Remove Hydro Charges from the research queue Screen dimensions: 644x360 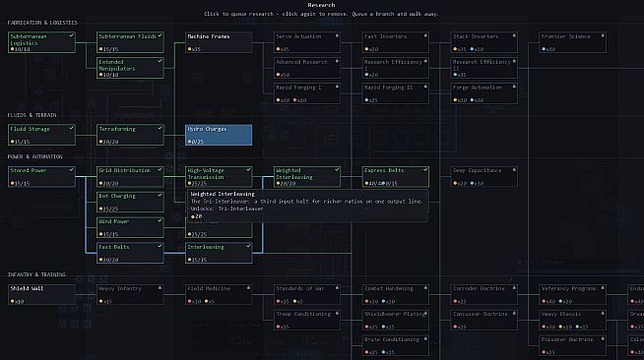(219, 135)
